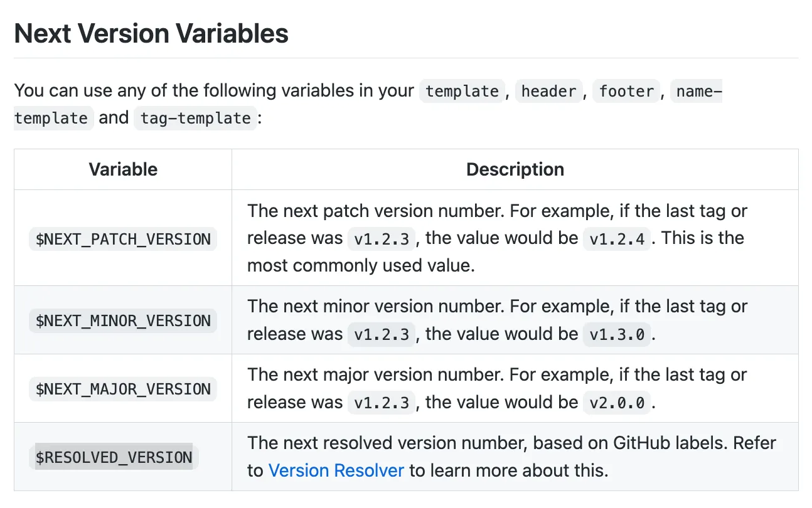Click the v2.0.0 example value
The image size is (812, 508).
pyautogui.click(x=617, y=403)
